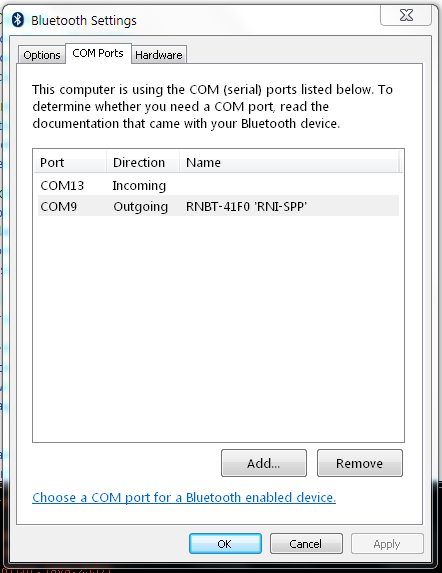Select the COM Ports tab
Image resolution: width=442 pixels, height=573 pixels.
pos(98,53)
